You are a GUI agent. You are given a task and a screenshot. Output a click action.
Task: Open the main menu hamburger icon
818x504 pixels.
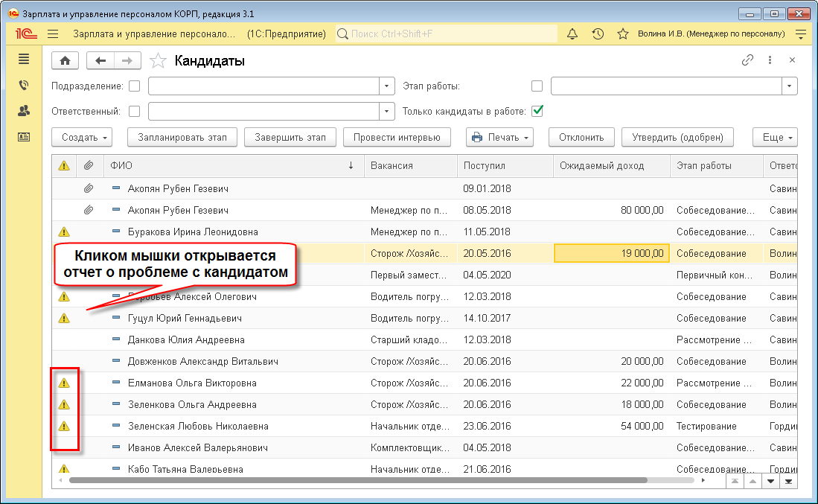coord(53,34)
